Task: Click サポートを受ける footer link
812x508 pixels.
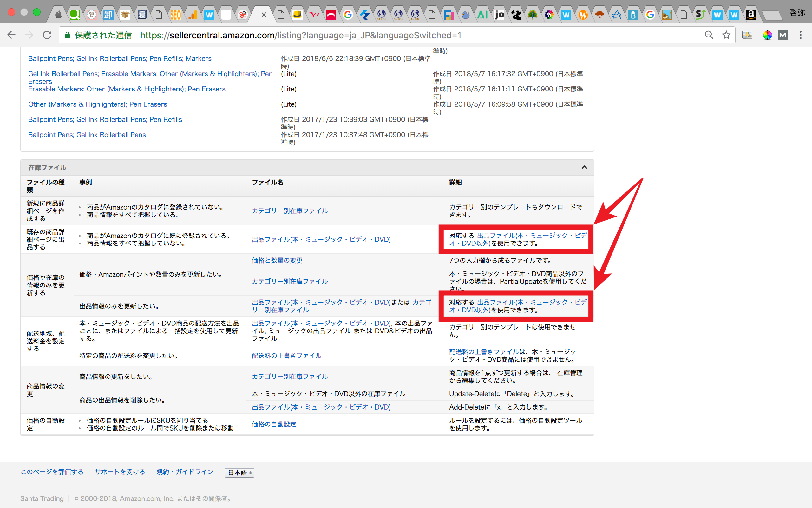Action: [x=120, y=472]
